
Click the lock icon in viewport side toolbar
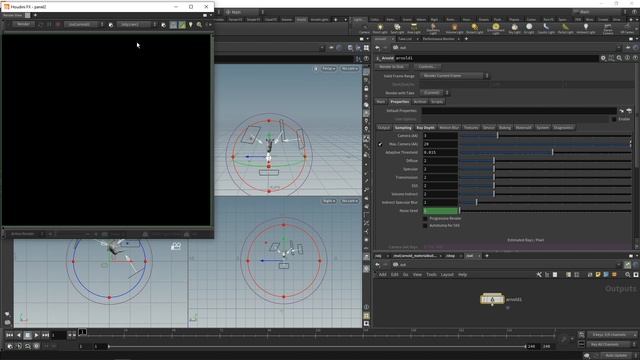pyautogui.click(x=366, y=89)
